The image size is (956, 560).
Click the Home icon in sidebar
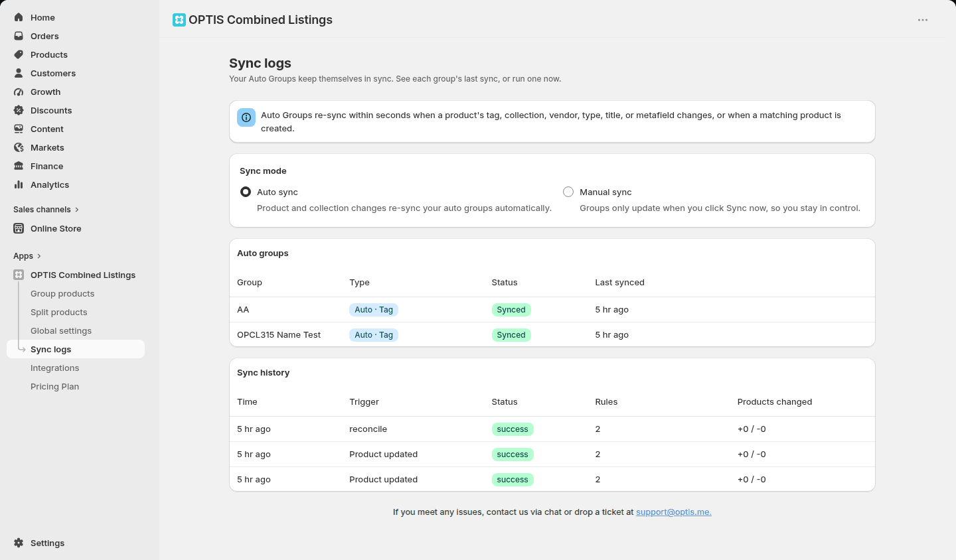pyautogui.click(x=19, y=17)
